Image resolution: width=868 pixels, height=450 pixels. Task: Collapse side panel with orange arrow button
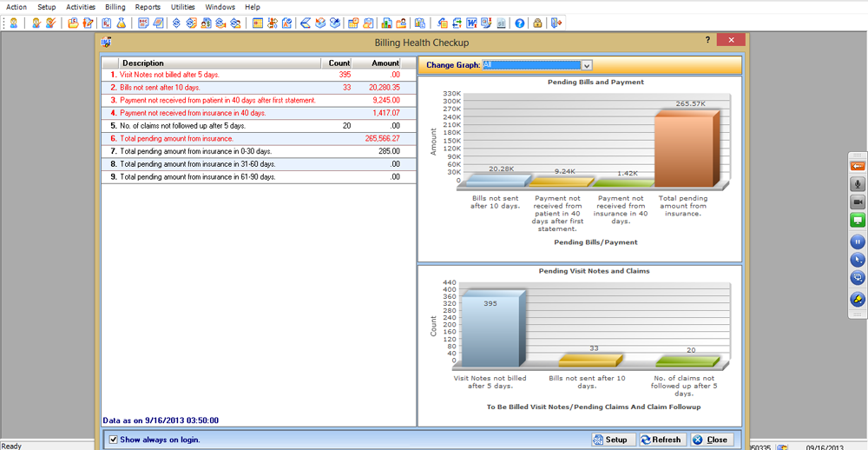[x=857, y=166]
